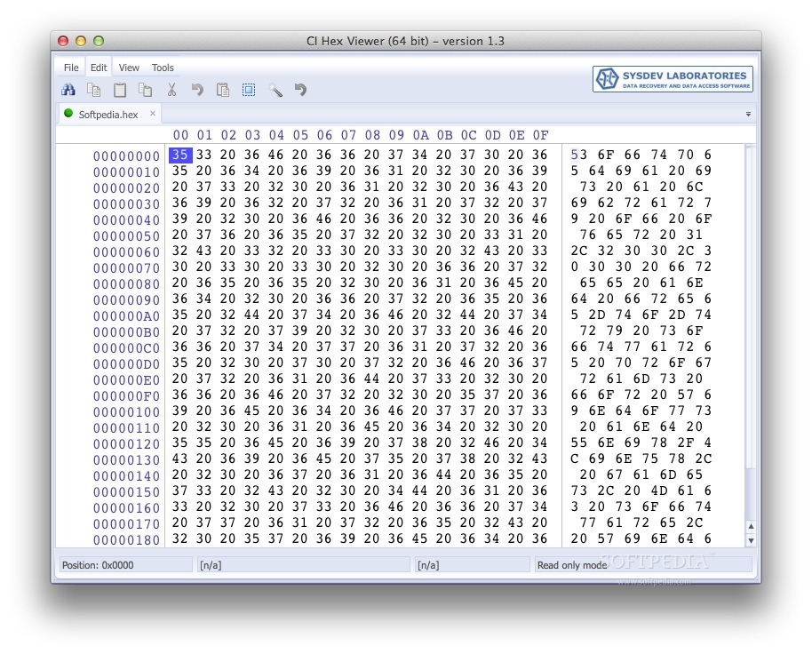The width and height of the screenshot is (812, 654).
Task: Click the Undo arrow icon
Action: coord(196,90)
